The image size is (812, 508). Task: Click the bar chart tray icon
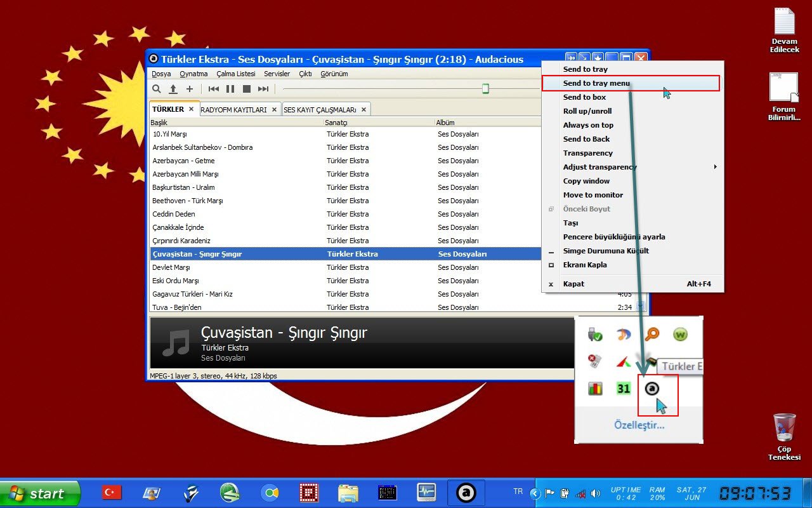[x=595, y=388]
